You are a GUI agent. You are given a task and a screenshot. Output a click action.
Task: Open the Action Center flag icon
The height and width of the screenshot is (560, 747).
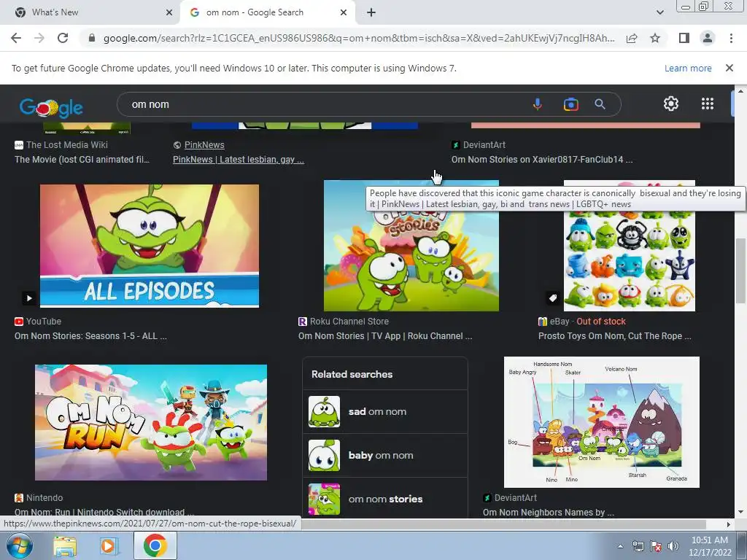656,546
